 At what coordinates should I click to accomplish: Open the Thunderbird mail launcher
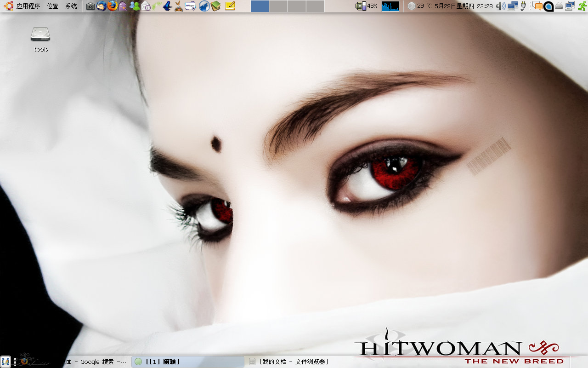[x=102, y=6]
